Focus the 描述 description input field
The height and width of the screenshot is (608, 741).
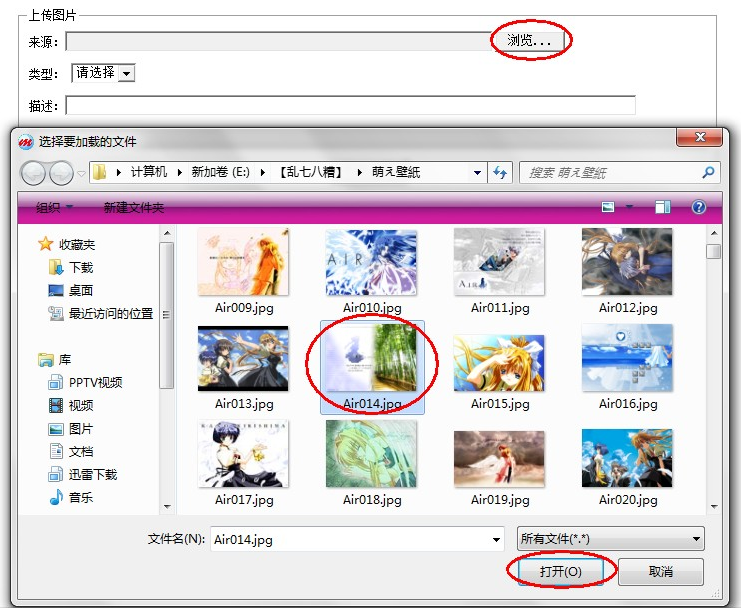point(350,105)
